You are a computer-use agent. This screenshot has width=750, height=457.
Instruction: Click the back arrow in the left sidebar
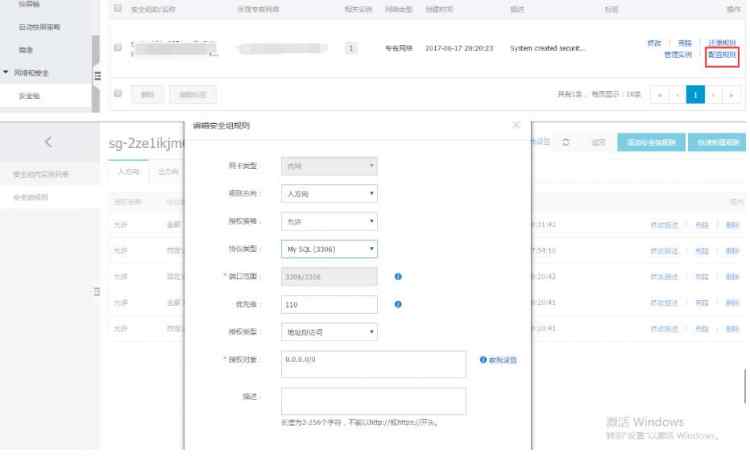click(x=48, y=142)
